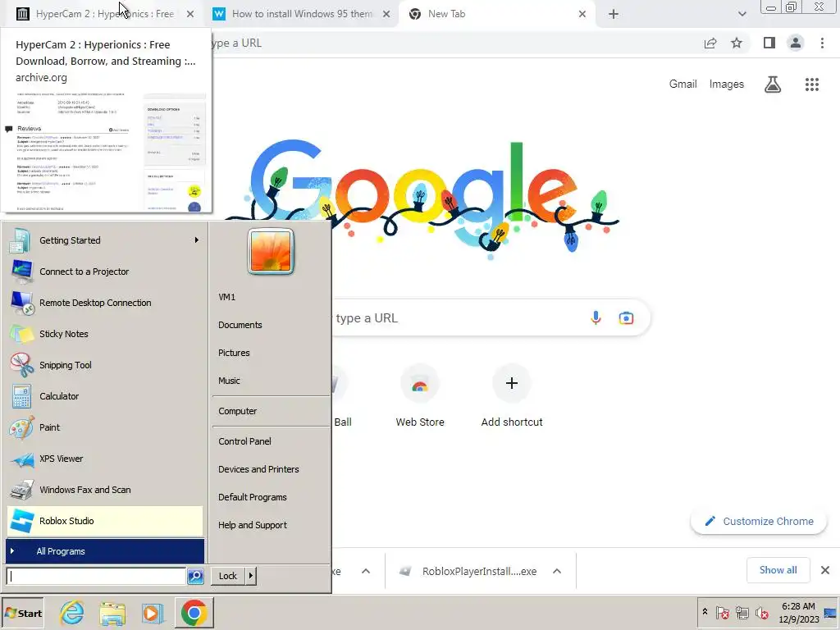Image resolution: width=840 pixels, height=630 pixels.
Task: Launch Calculator from Start menu
Action: coord(105,396)
